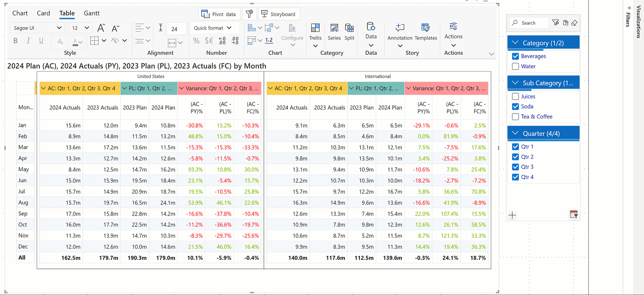Select the Split category icon
Screen dimensions: 644x295
349,28
